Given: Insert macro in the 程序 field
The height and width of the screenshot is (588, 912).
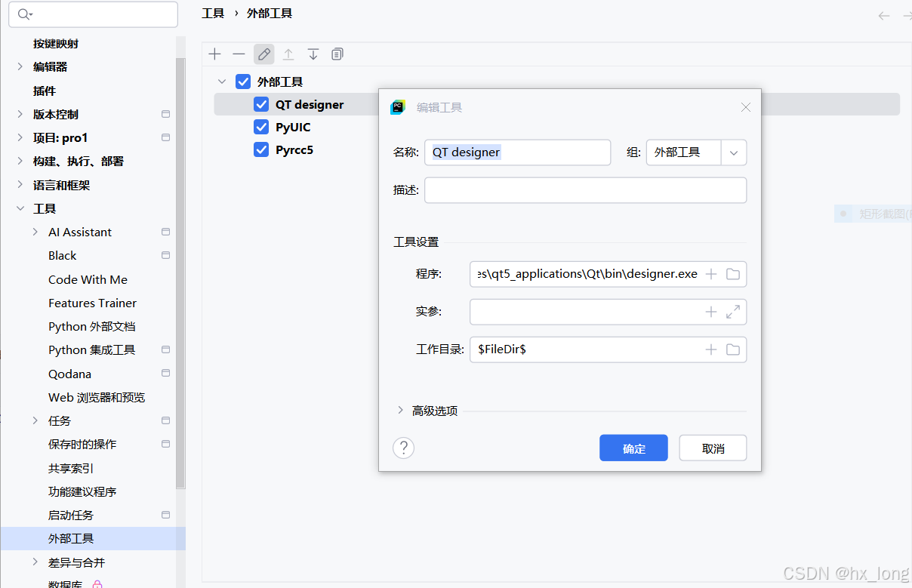Looking at the screenshot, I should coord(710,274).
